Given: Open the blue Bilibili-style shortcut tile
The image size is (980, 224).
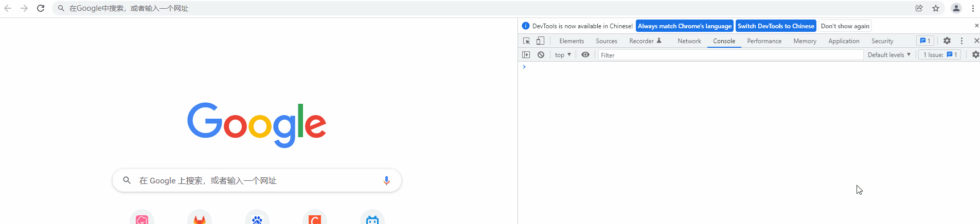Looking at the screenshot, I should tap(372, 218).
